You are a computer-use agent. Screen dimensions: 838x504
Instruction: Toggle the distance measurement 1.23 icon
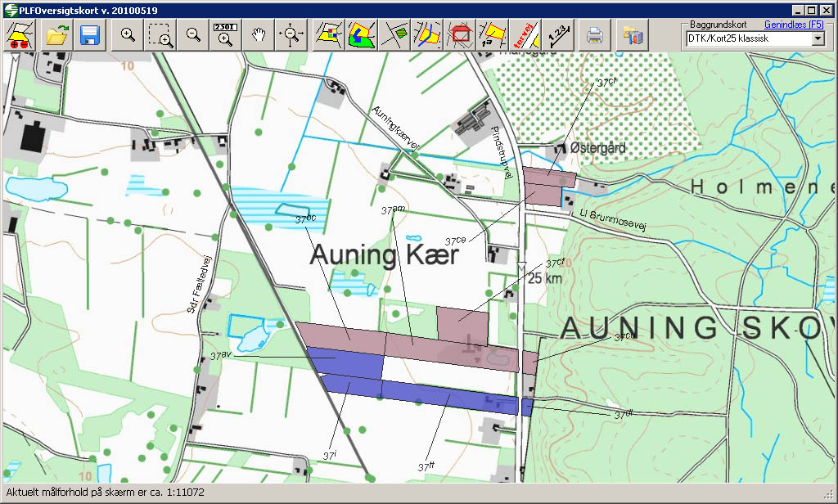557,35
